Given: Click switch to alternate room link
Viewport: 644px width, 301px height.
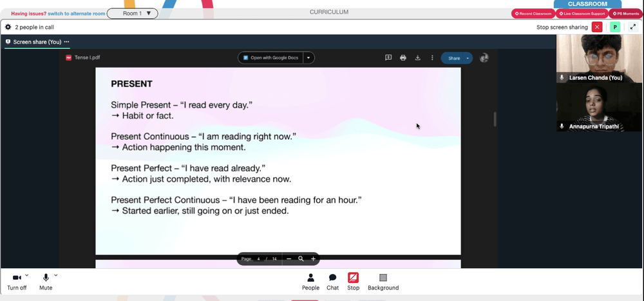Looking at the screenshot, I should click(x=77, y=14).
